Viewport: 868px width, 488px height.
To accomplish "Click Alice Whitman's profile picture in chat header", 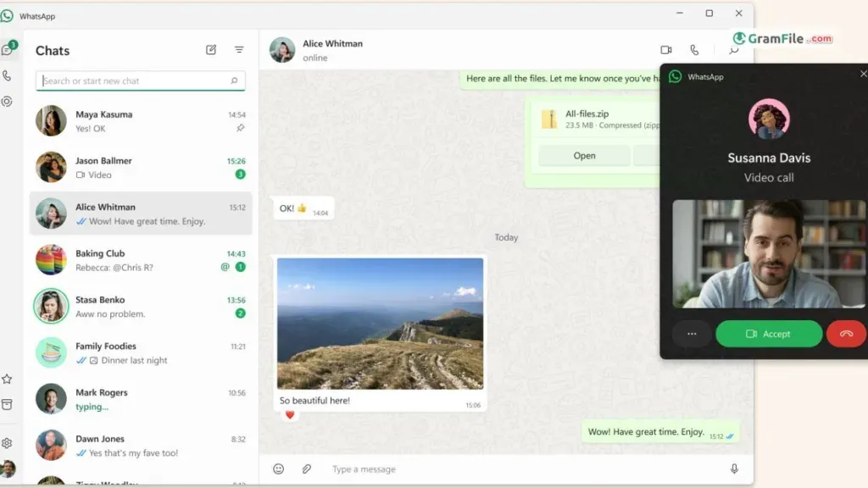I will click(282, 50).
